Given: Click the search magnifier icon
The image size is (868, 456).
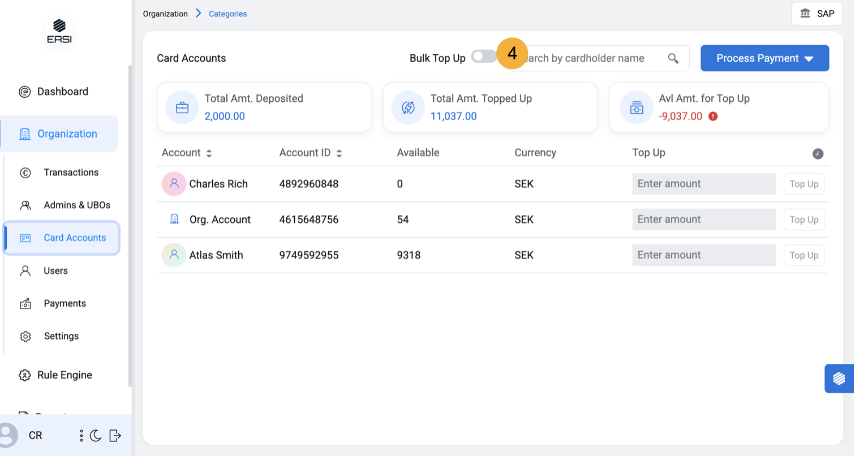Looking at the screenshot, I should point(673,58).
